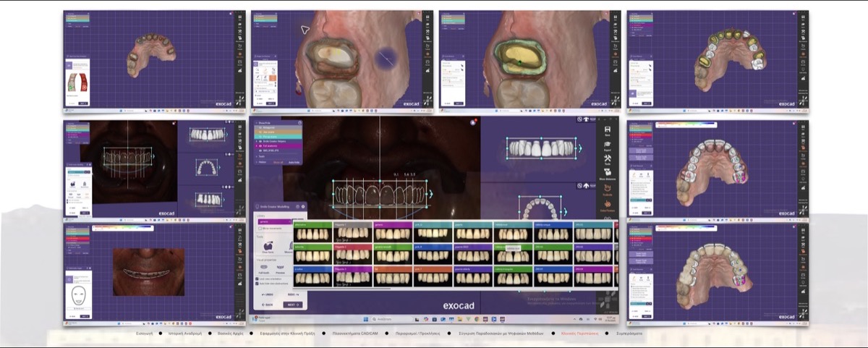868x348 pixels.
Task: Select the alternative tooth library thumbnail
Action: [313, 233]
